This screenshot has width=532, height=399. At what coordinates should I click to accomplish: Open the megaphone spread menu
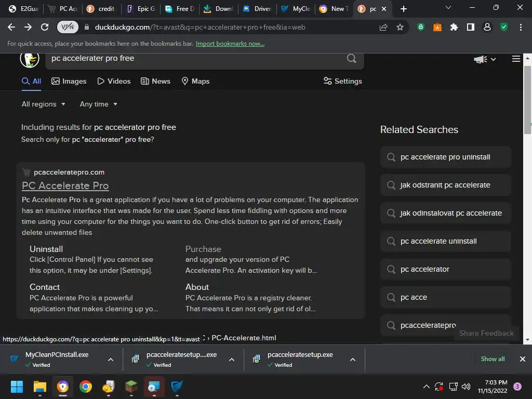485,59
